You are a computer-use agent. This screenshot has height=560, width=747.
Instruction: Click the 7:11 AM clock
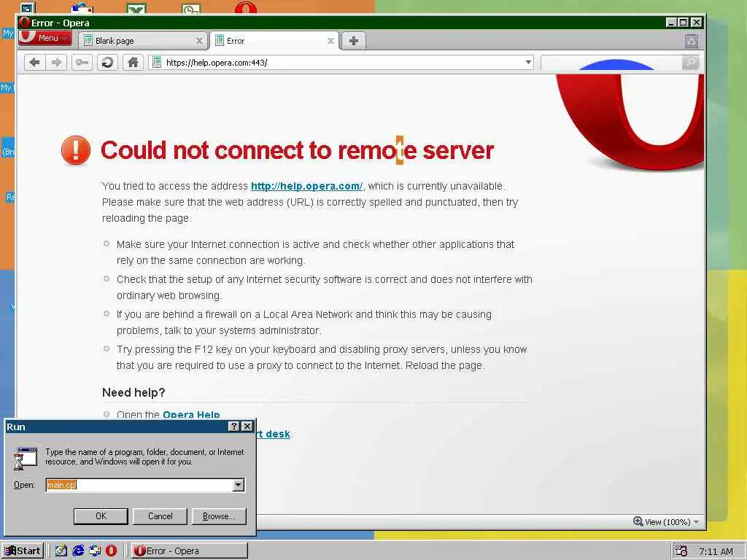716,551
